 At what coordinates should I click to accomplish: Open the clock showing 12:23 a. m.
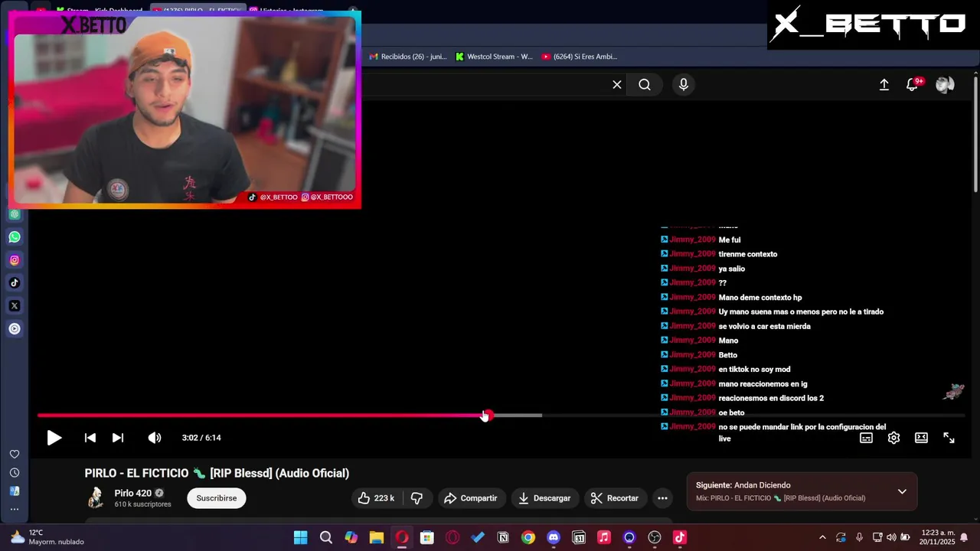tap(937, 537)
